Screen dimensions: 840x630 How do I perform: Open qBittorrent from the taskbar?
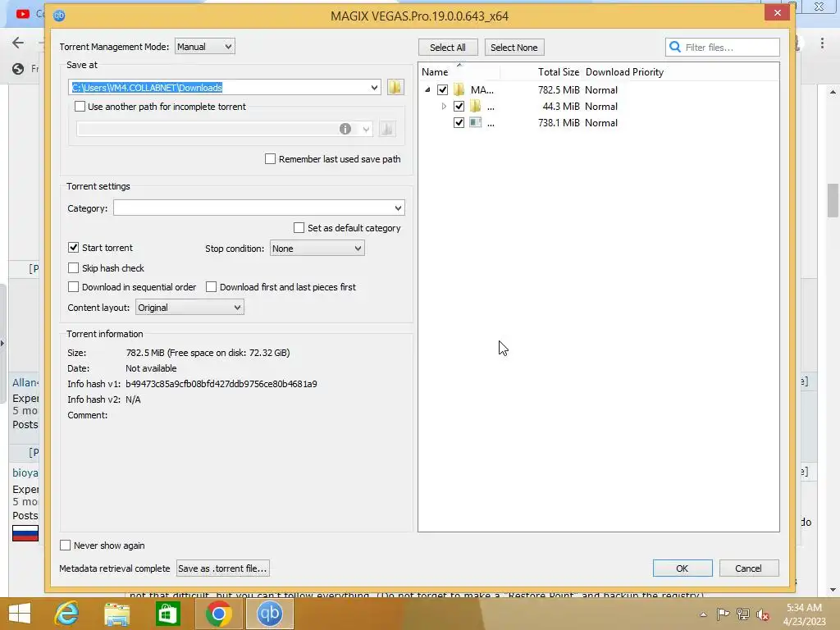tap(269, 613)
